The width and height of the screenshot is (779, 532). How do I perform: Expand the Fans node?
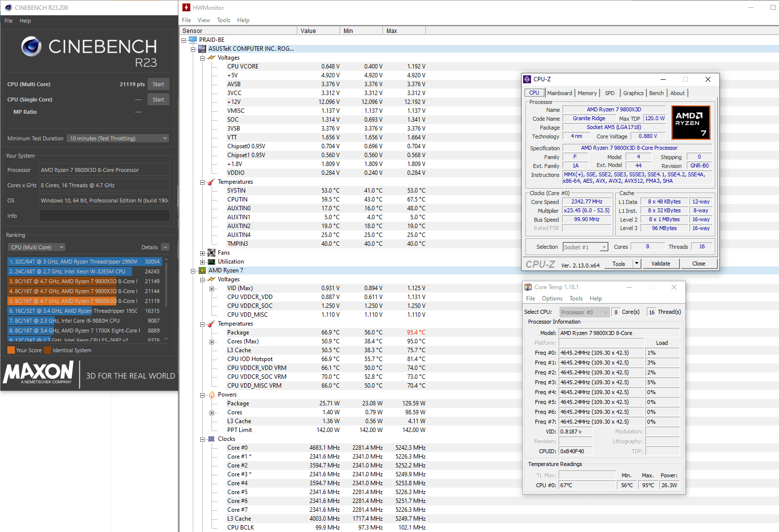coord(202,253)
